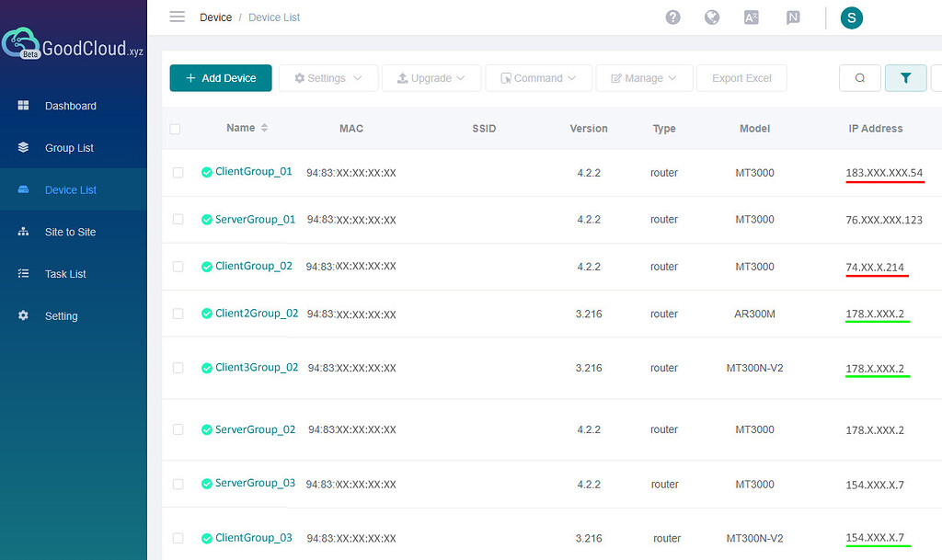Click the N notification icon in header
Viewport: 942px width, 560px height.
pyautogui.click(x=793, y=17)
